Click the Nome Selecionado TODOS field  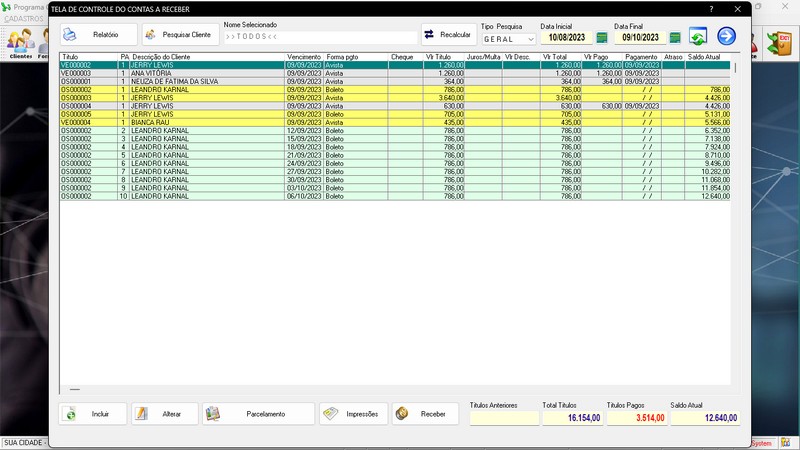320,37
